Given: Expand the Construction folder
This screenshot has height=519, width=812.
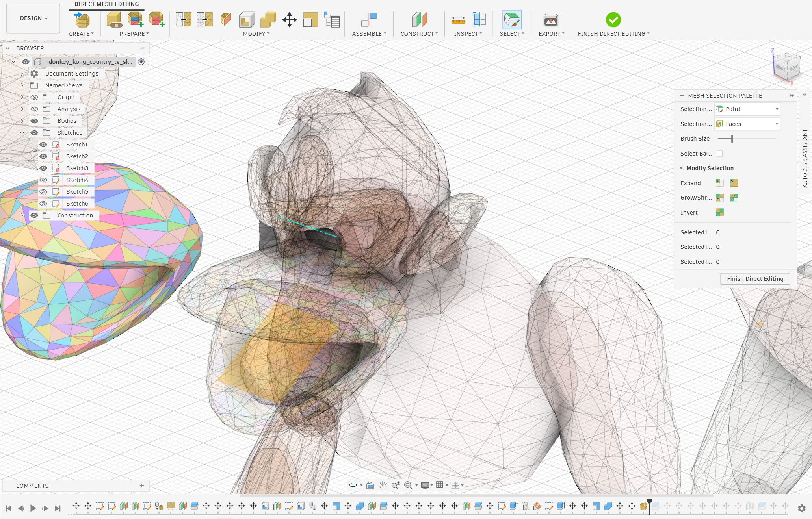Looking at the screenshot, I should (22, 215).
